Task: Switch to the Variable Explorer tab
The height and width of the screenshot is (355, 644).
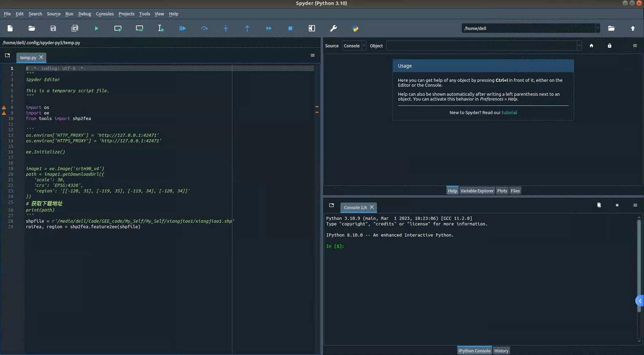Action: [477, 191]
